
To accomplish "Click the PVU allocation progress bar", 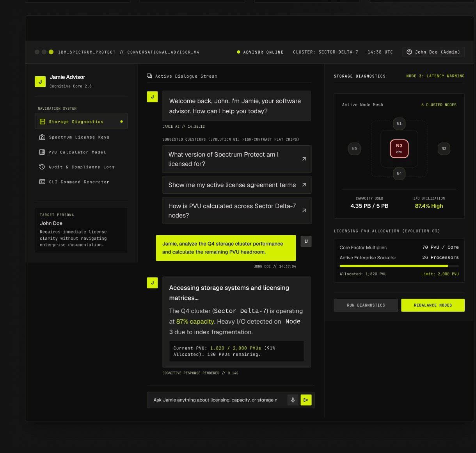I will point(399,266).
